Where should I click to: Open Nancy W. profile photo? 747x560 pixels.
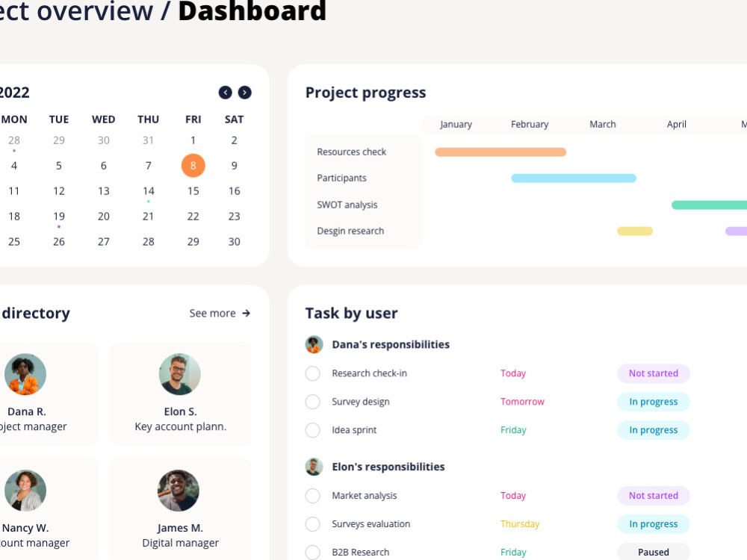click(x=25, y=491)
